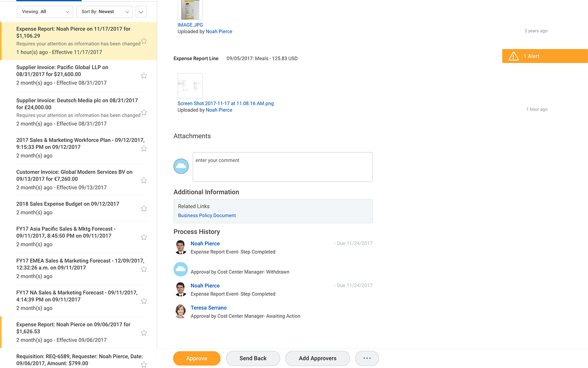Click the star on FY17 EMEA Forecast

(144, 269)
